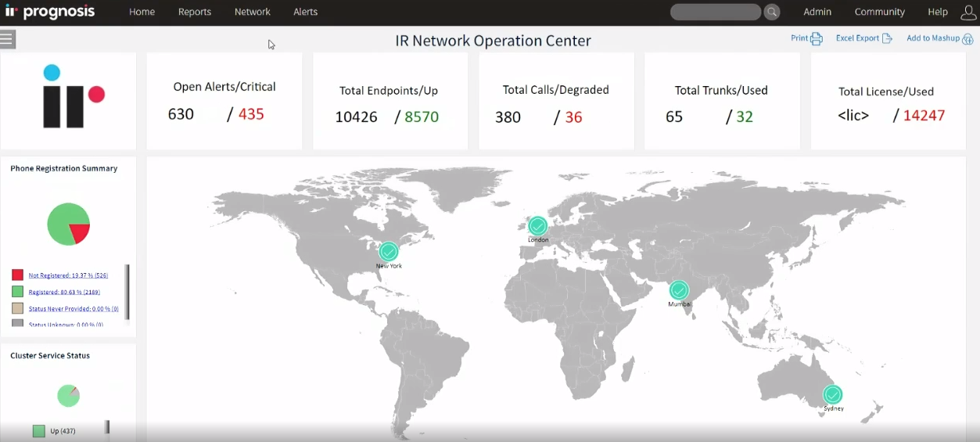This screenshot has height=442, width=980.
Task: Click the red Not Registered color swatch
Action: [x=17, y=275]
